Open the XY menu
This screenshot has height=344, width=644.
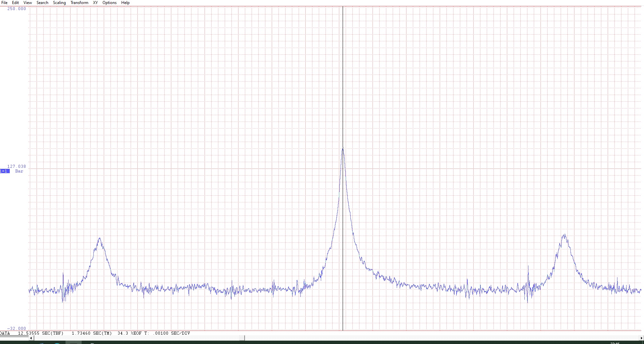(x=95, y=3)
